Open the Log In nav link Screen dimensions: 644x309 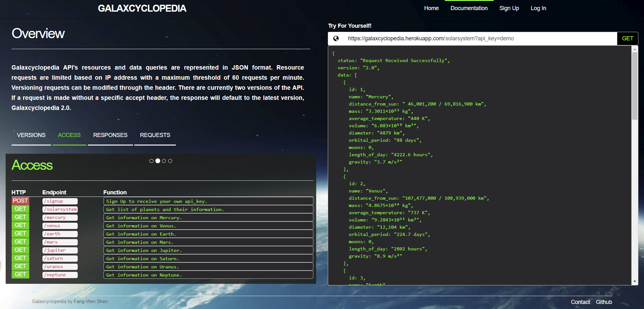pos(538,8)
